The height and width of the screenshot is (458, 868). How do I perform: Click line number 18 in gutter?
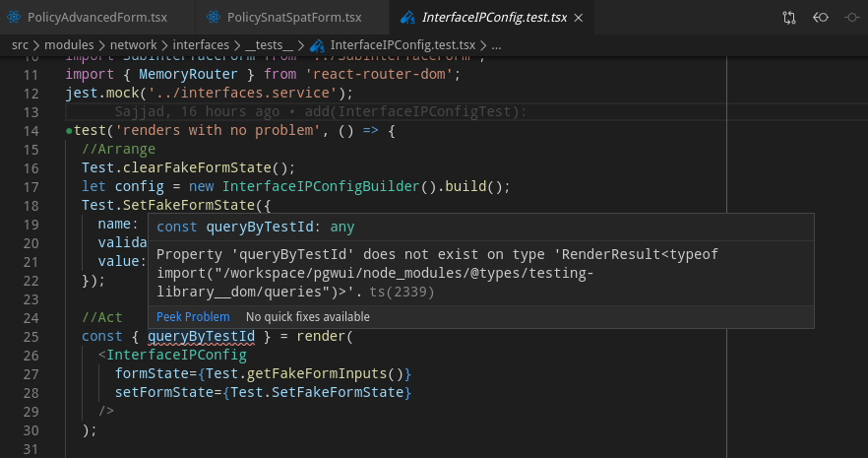(31, 206)
